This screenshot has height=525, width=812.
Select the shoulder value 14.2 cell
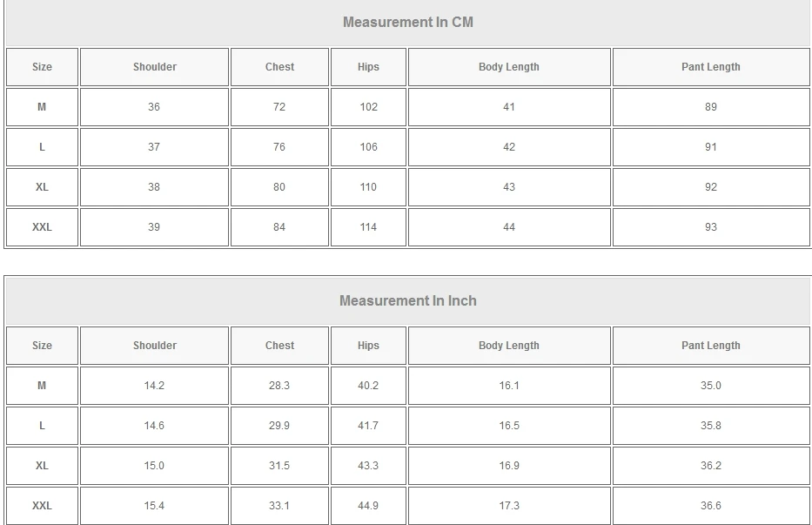tap(154, 386)
